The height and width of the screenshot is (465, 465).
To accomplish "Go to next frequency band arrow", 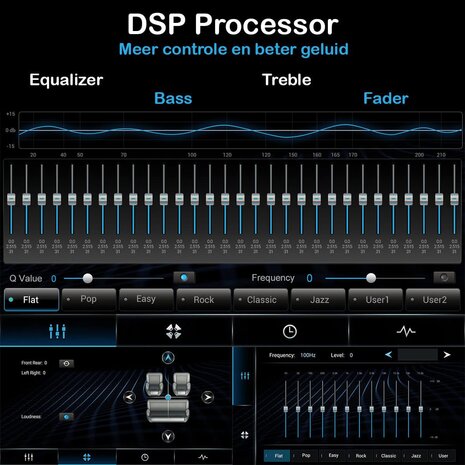I will [x=447, y=355].
